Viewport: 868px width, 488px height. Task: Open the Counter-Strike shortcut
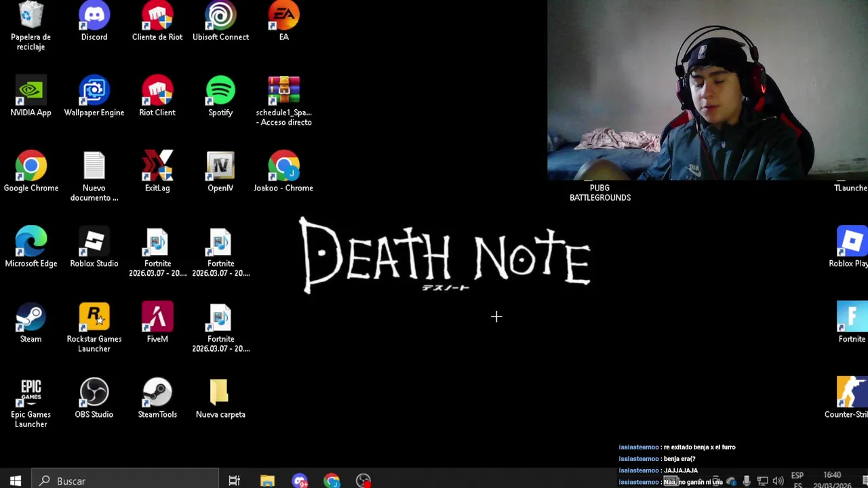[x=848, y=399]
